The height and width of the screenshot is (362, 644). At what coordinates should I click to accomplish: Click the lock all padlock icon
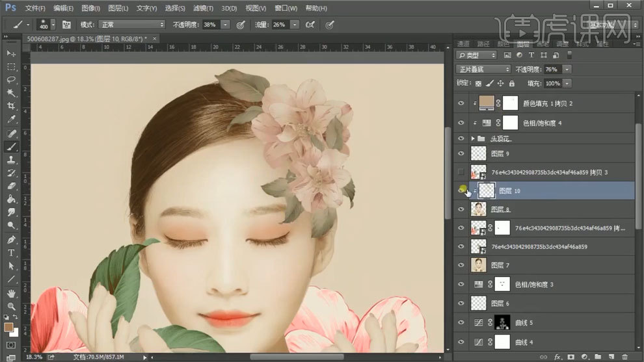click(x=511, y=84)
